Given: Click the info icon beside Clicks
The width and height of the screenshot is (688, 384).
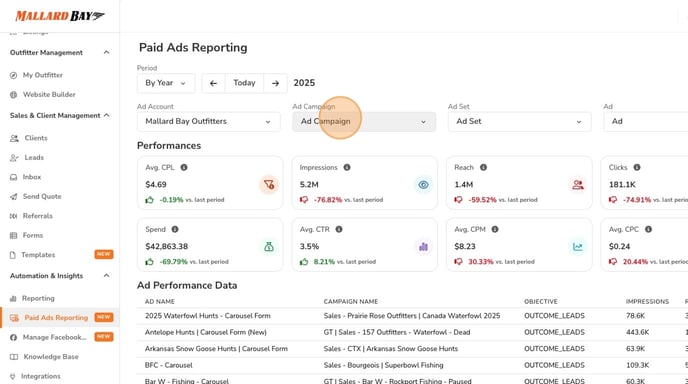Looking at the screenshot, I should coord(637,167).
